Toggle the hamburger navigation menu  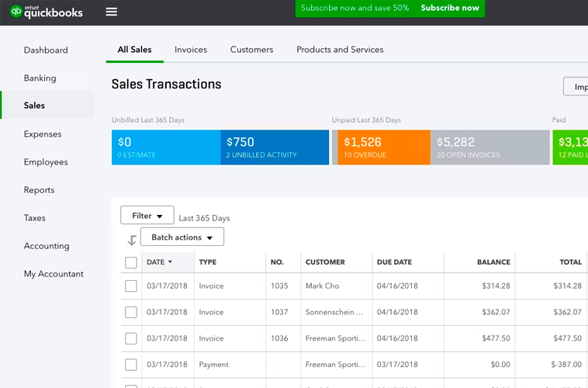coord(112,12)
